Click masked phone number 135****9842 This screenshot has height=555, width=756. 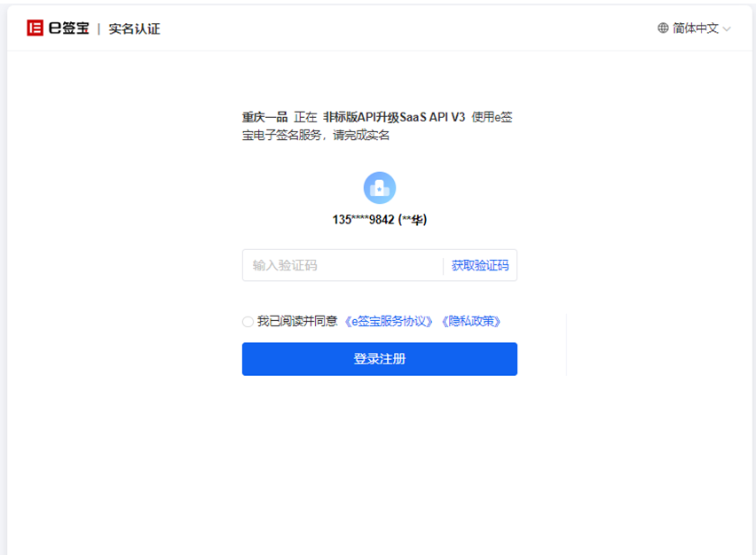[364, 220]
